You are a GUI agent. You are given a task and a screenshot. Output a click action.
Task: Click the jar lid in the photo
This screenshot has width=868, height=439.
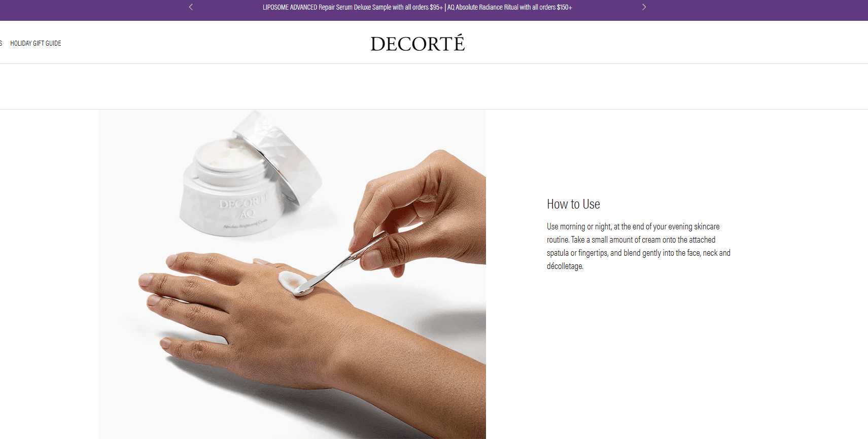tap(284, 152)
